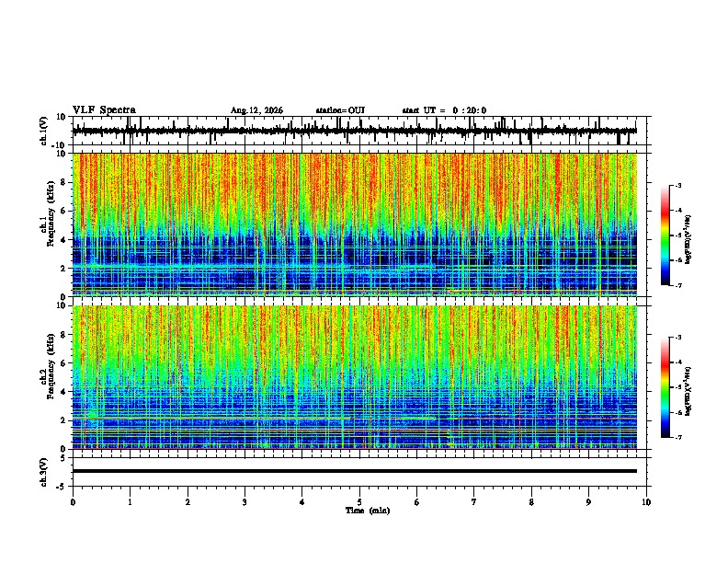Screen dimensions: 728x563
Task: Click tick label "8" on the Time axis
Action: (531, 502)
